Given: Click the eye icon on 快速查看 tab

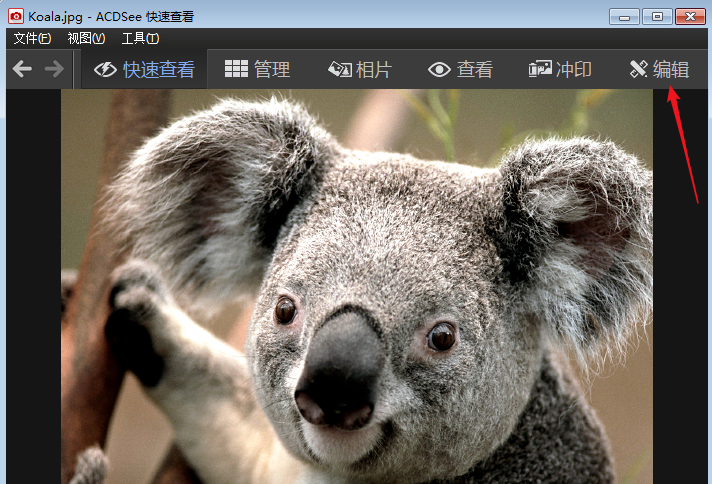Looking at the screenshot, I should pos(105,70).
